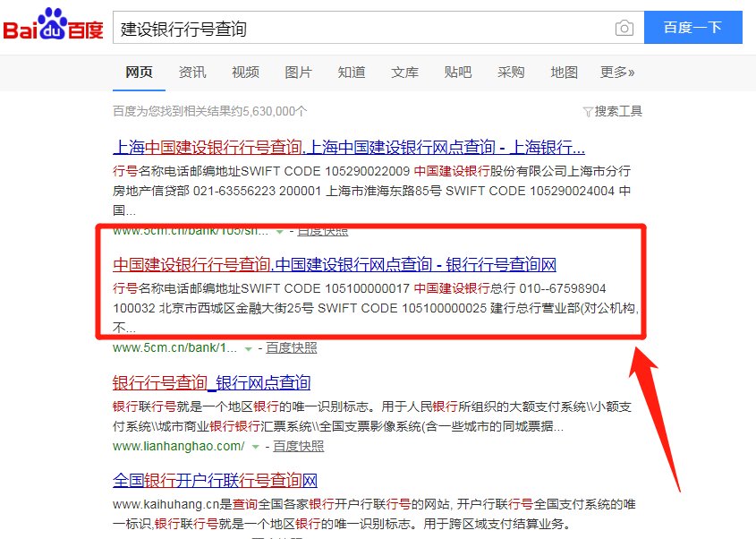Switch to the 资讯 tab

[x=192, y=73]
